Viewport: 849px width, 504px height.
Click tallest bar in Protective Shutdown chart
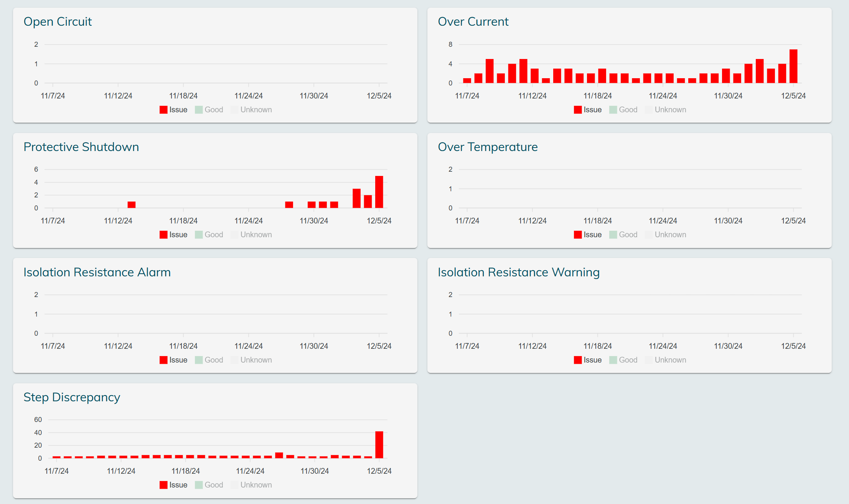pyautogui.click(x=379, y=192)
